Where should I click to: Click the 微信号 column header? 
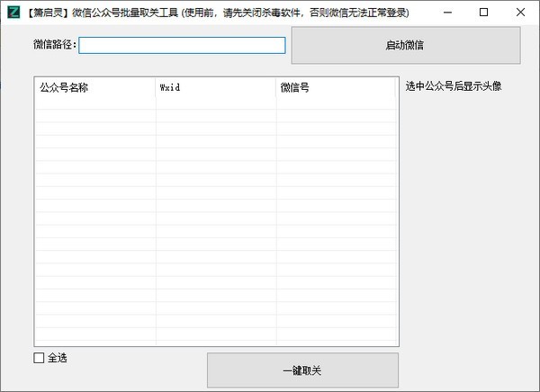coord(336,87)
